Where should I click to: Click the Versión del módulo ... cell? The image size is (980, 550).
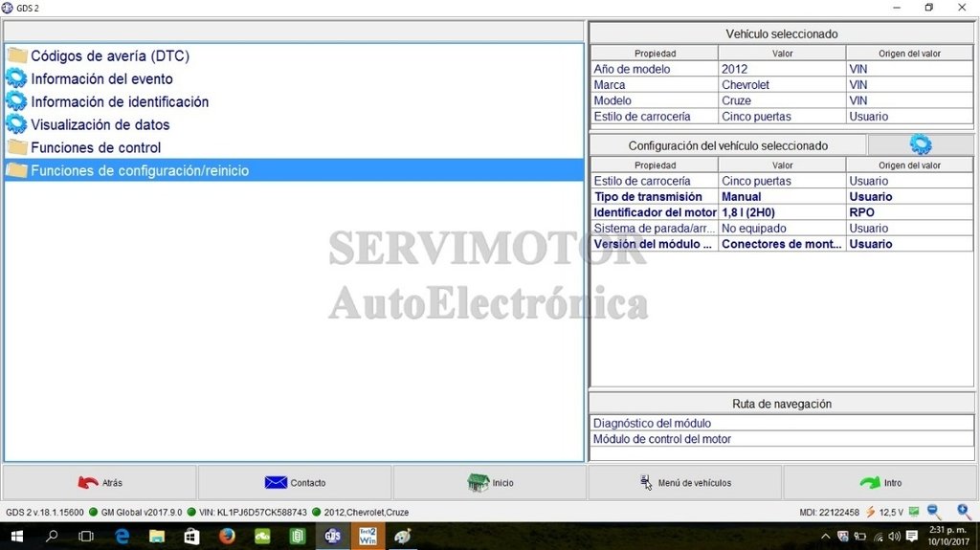(x=655, y=244)
